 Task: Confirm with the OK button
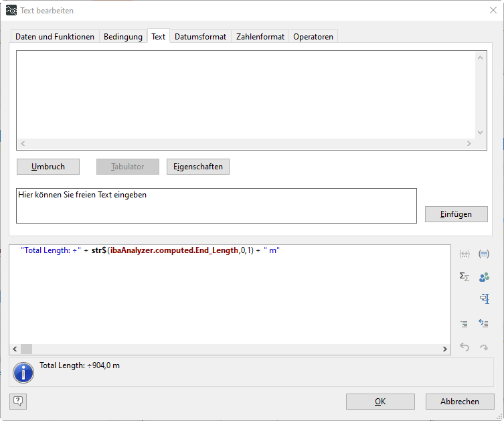click(380, 402)
